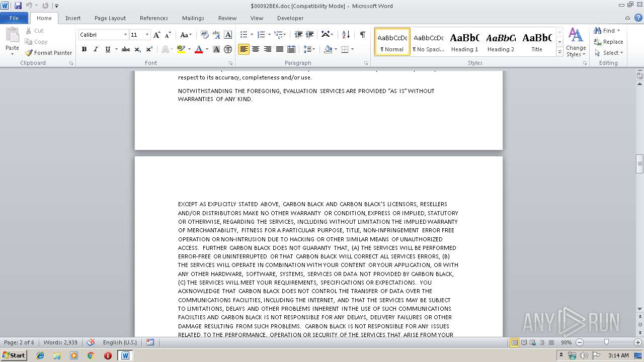Click Shrink Font icon
Image resolution: width=644 pixels, height=362 pixels.
tap(168, 35)
